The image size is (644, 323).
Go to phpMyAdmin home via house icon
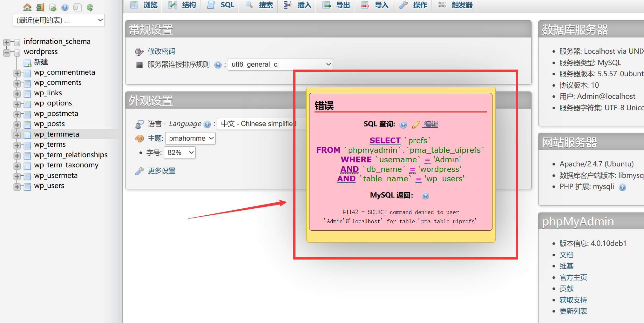[x=28, y=7]
